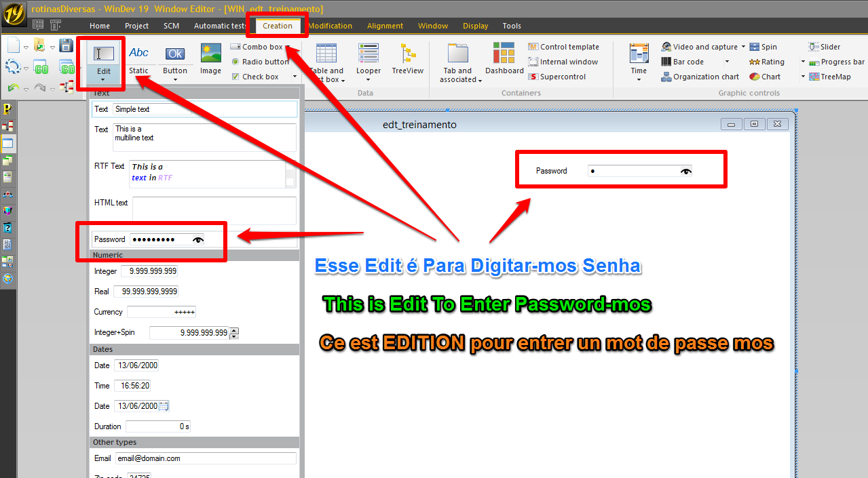Click the Edit control icon in ribbon
This screenshot has height=478, width=868.
[104, 53]
